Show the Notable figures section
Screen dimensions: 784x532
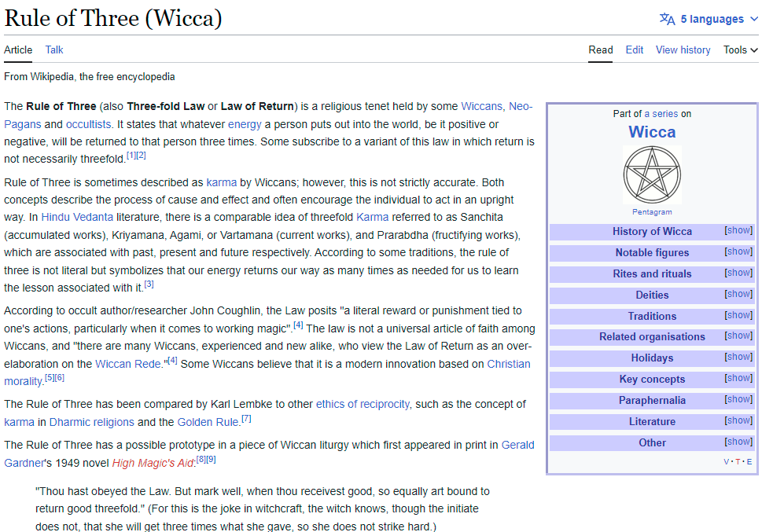738,251
